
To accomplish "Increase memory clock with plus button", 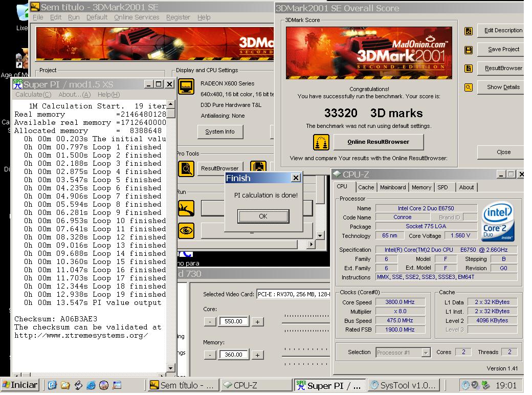I will 257,355.
